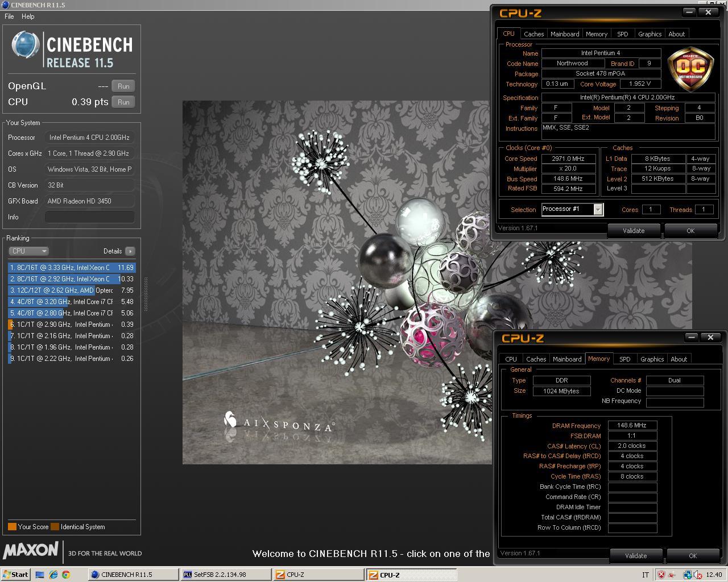Switch to Memory tab in upper CPU-Z

click(597, 34)
